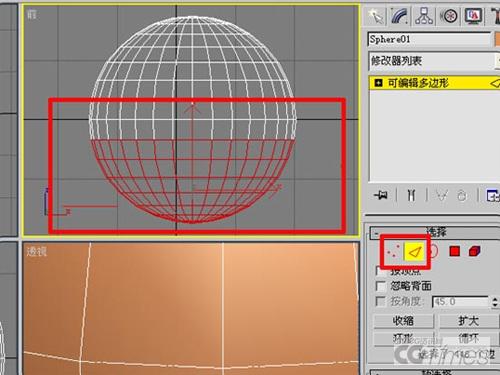Select Element sub-object red cube icon

(x=474, y=251)
